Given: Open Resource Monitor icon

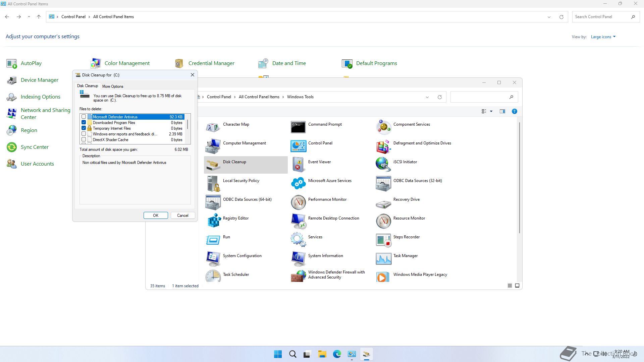Looking at the screenshot, I should point(383,221).
